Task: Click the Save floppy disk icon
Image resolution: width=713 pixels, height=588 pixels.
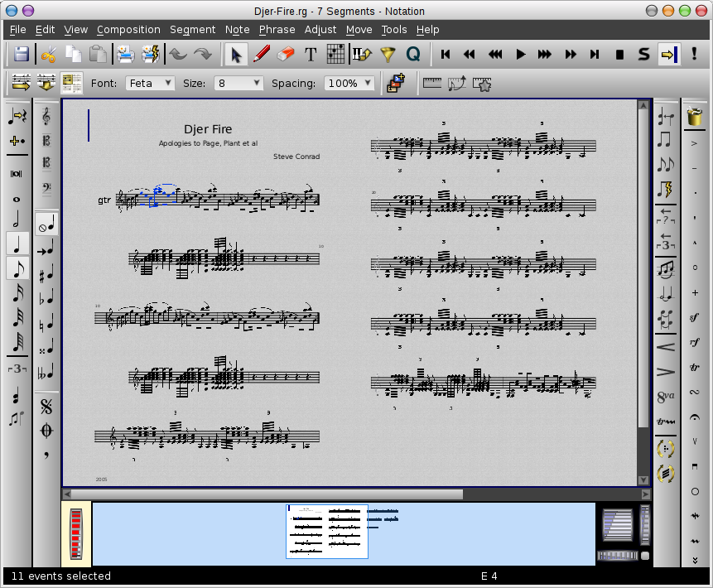Action: point(21,55)
